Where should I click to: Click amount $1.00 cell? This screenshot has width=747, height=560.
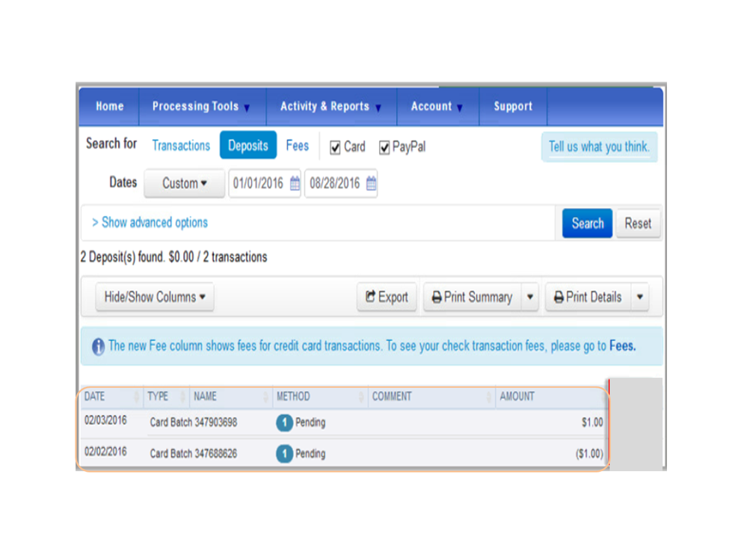[592, 422]
